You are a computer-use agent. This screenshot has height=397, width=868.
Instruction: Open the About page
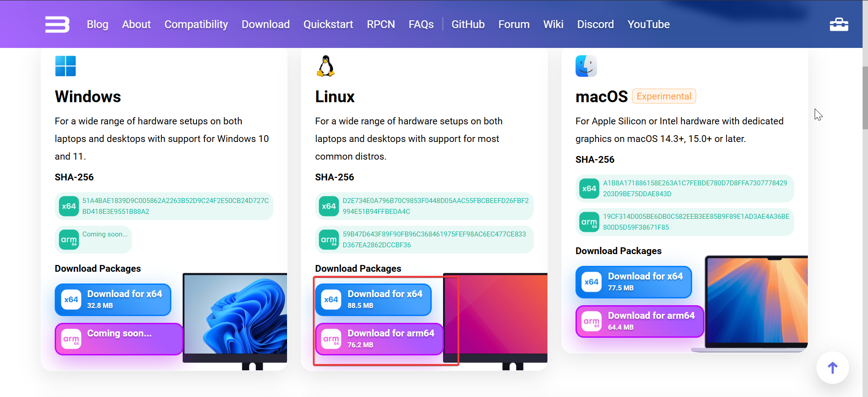coord(137,24)
